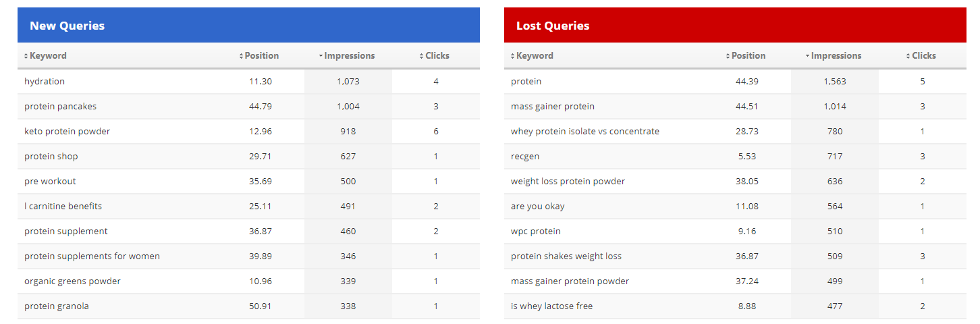This screenshot has height=324, width=980.
Task: Click sort arrows icon beside New Queries Keyword
Action: point(26,56)
